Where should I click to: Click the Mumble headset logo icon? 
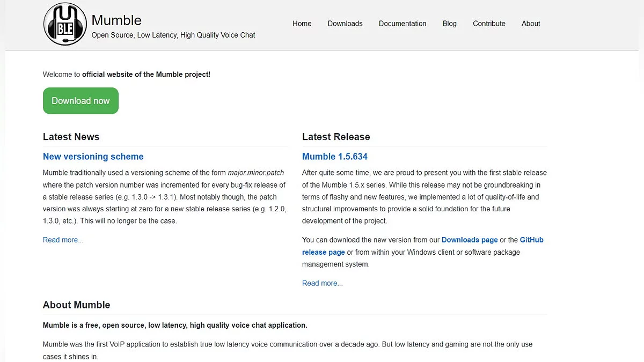coord(65,24)
